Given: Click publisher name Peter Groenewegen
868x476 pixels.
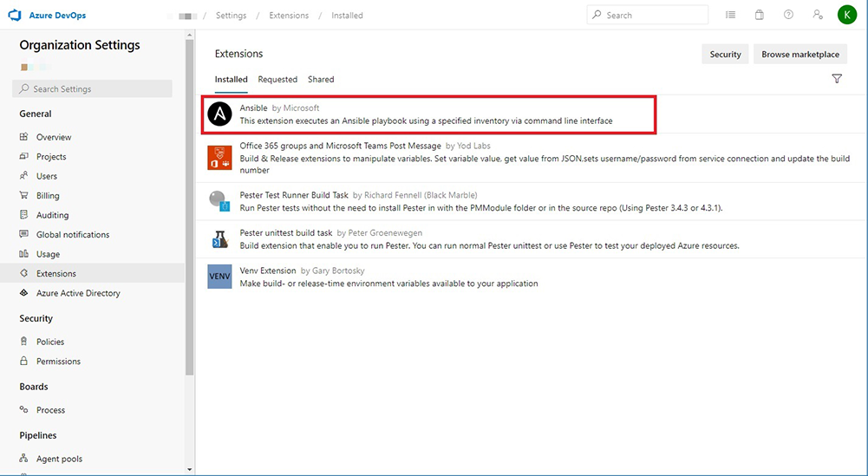Looking at the screenshot, I should 385,232.
